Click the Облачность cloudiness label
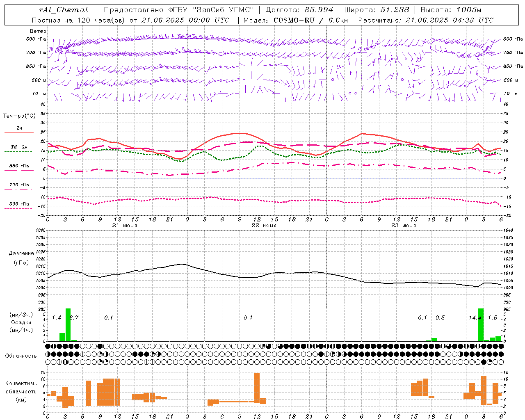The width and height of the screenshot is (525, 420). point(21,356)
